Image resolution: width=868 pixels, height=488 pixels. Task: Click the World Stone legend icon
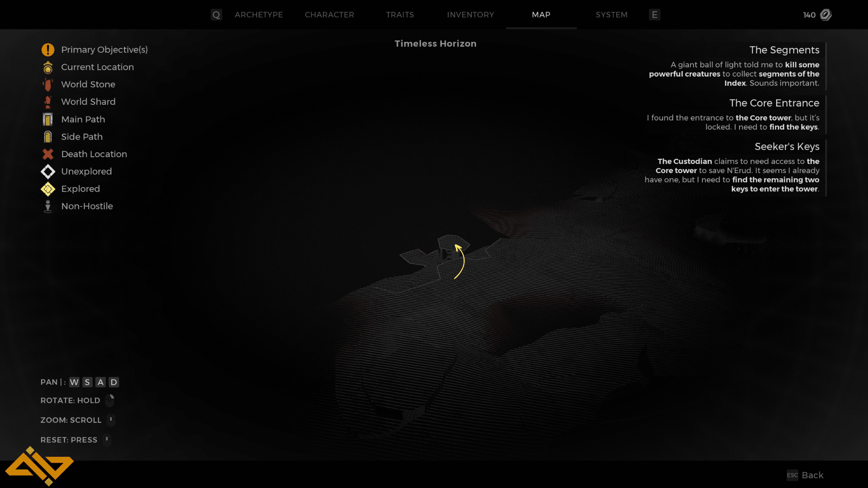47,84
